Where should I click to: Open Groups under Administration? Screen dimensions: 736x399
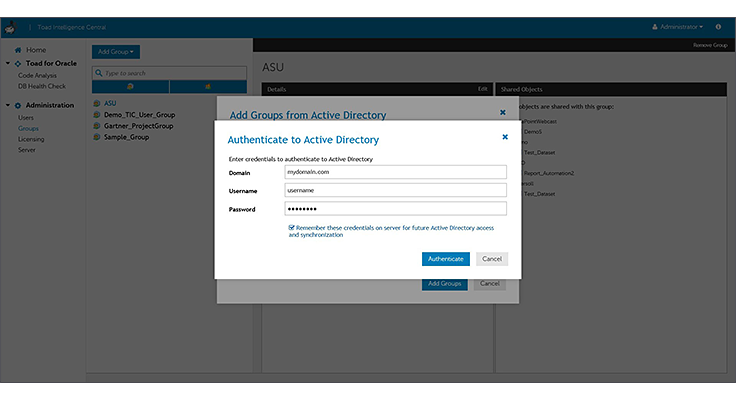[x=28, y=129]
